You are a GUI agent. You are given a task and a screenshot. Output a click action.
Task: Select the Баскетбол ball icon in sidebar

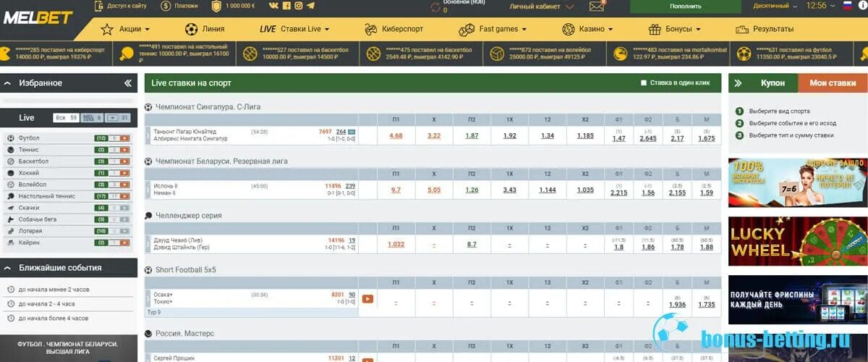coord(11,161)
